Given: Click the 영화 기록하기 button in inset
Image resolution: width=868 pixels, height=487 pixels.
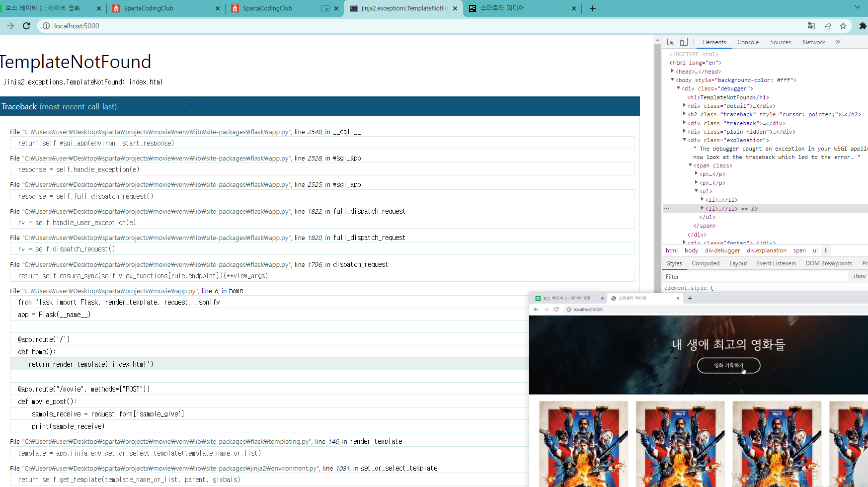Looking at the screenshot, I should pos(728,365).
